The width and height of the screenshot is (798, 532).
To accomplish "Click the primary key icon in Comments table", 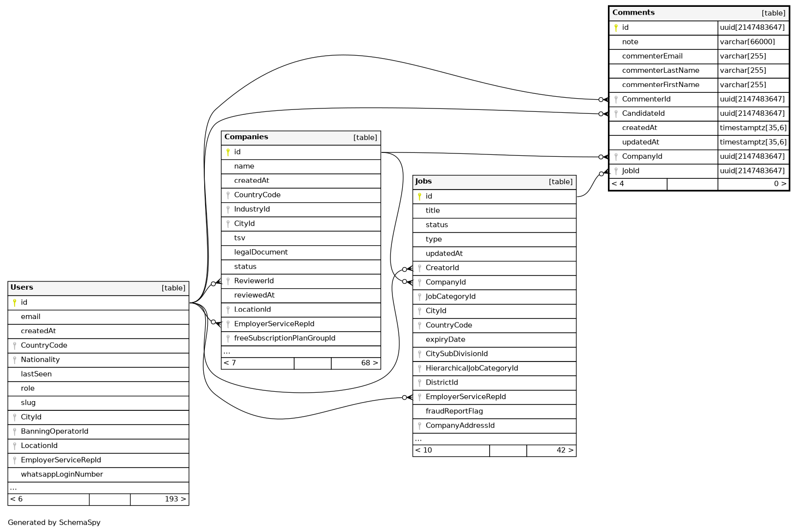I will click(x=616, y=28).
